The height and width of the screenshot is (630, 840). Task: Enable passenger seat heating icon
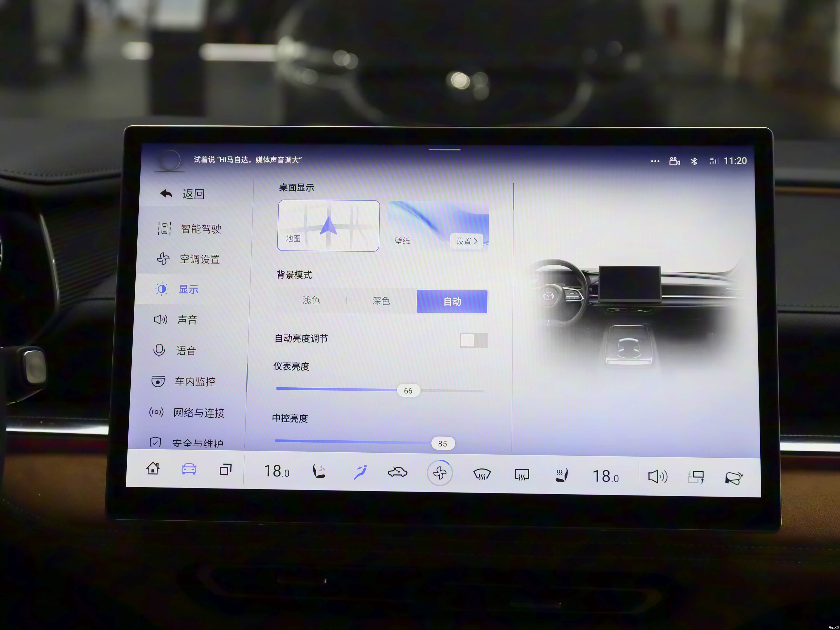[x=562, y=475]
